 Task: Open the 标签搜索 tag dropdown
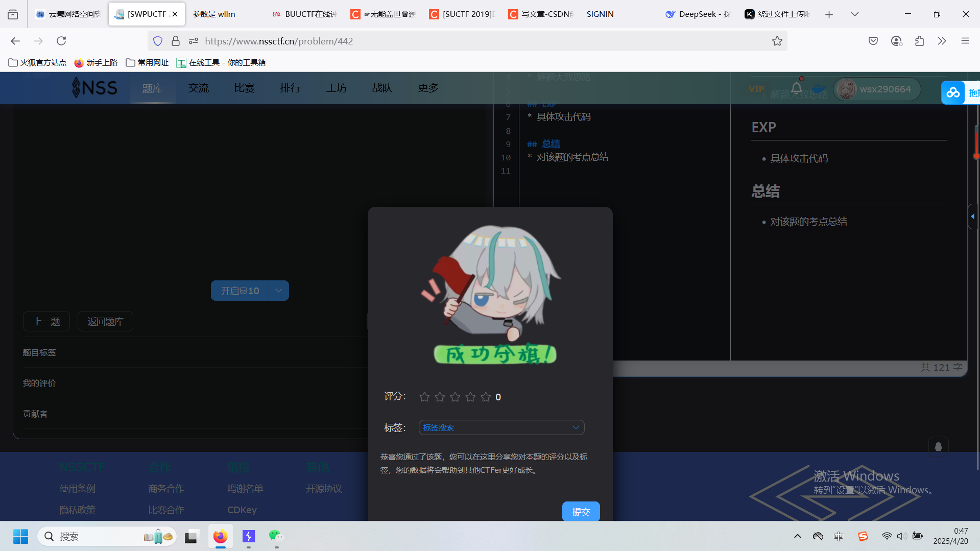click(x=501, y=427)
